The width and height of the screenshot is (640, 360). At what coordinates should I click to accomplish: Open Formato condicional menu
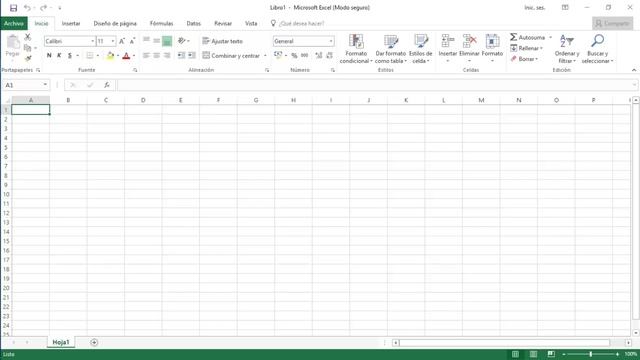(x=356, y=49)
